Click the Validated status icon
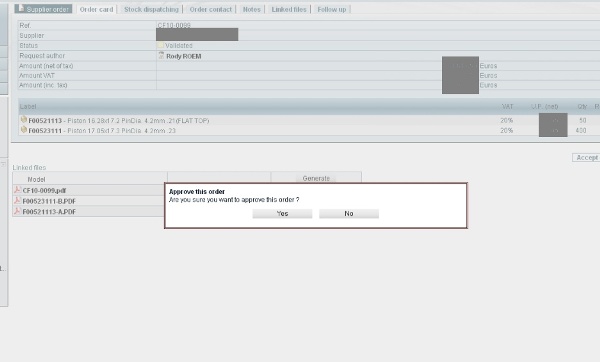 point(161,45)
